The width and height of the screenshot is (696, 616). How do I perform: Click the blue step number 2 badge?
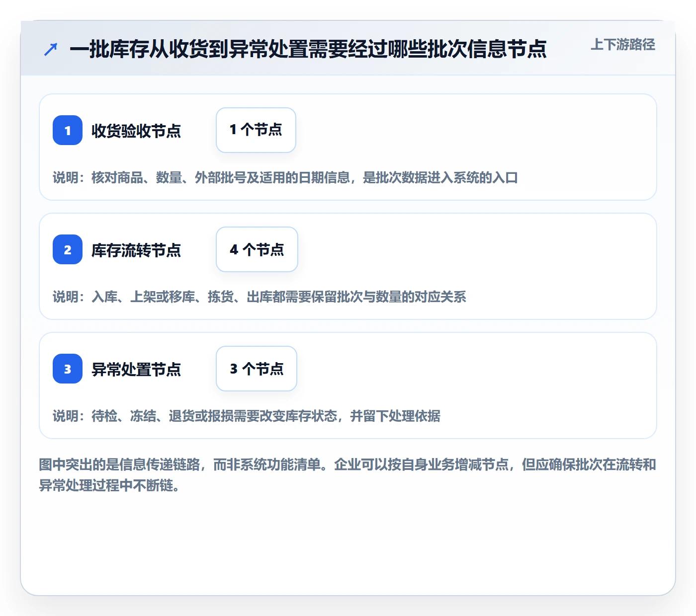click(68, 249)
